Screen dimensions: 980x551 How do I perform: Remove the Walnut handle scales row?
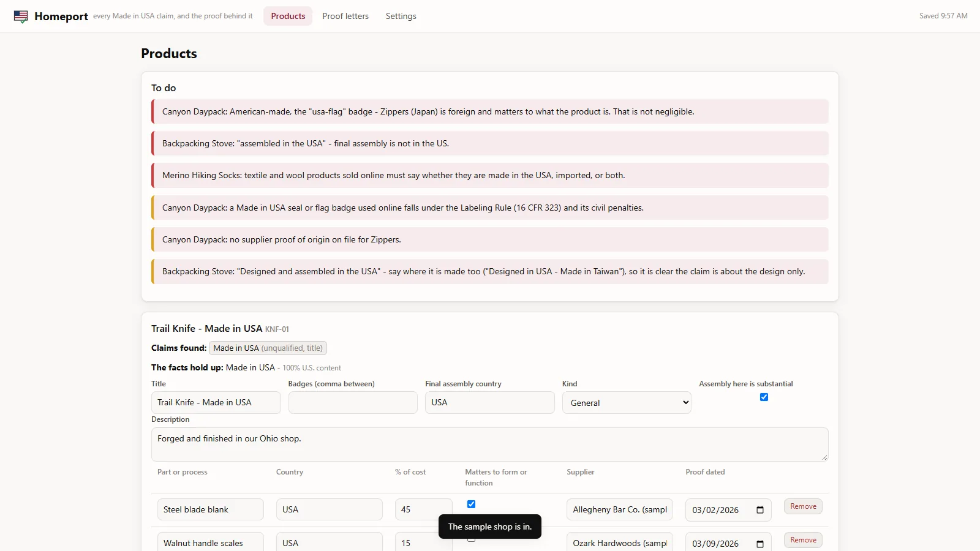[803, 540]
